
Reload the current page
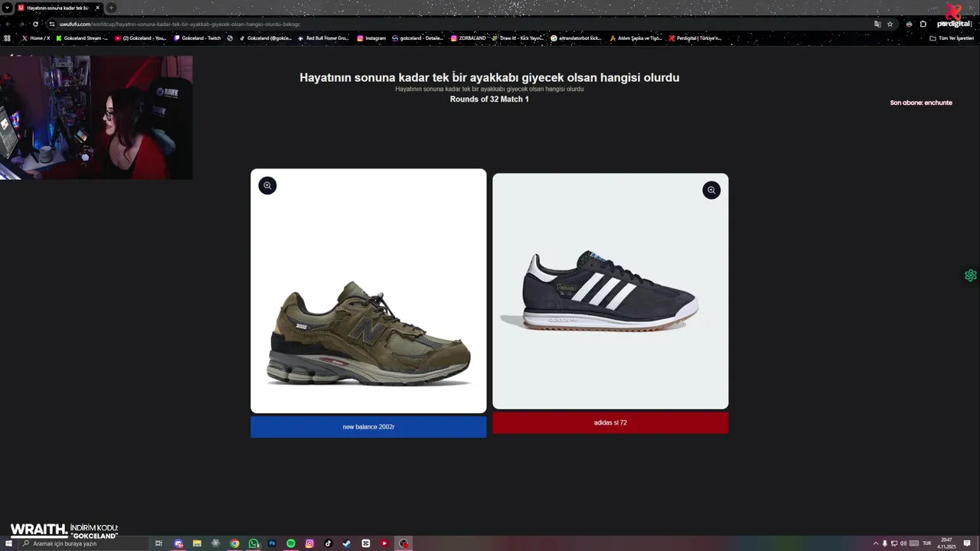(35, 24)
